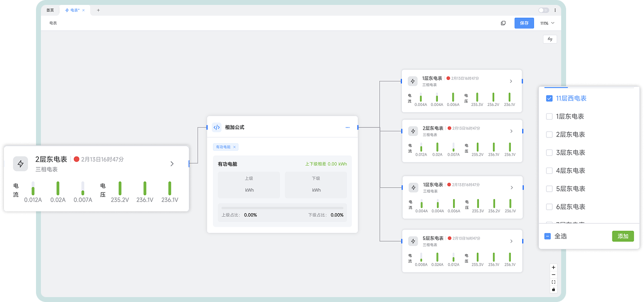The image size is (644, 302).
Task: Click the fit-to-screen canvas icon
Action: pos(553,282)
